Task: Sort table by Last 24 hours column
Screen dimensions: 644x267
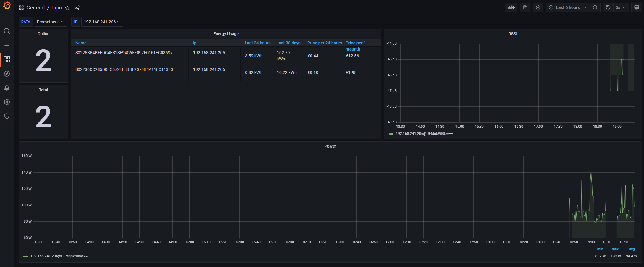Action: pyautogui.click(x=257, y=43)
